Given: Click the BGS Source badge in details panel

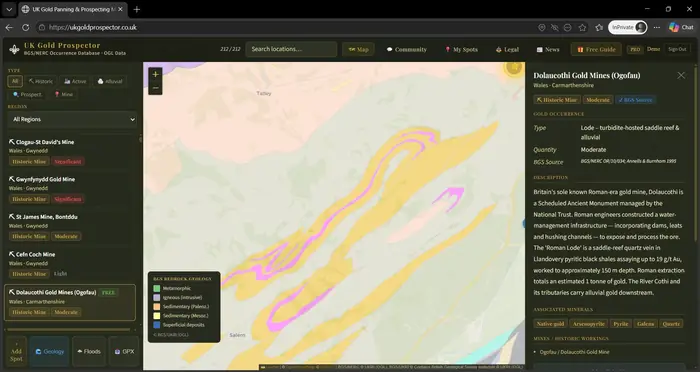Looking at the screenshot, I should pyautogui.click(x=635, y=100).
